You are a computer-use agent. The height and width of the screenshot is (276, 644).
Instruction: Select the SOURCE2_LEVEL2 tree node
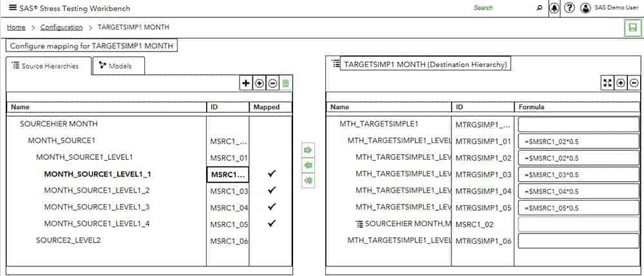(x=68, y=241)
